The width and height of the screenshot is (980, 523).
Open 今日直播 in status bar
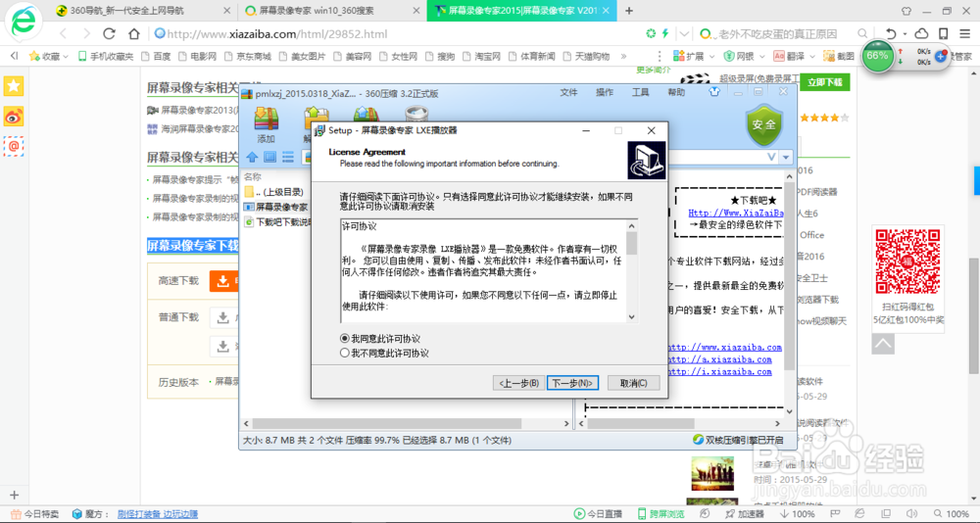(x=598, y=514)
